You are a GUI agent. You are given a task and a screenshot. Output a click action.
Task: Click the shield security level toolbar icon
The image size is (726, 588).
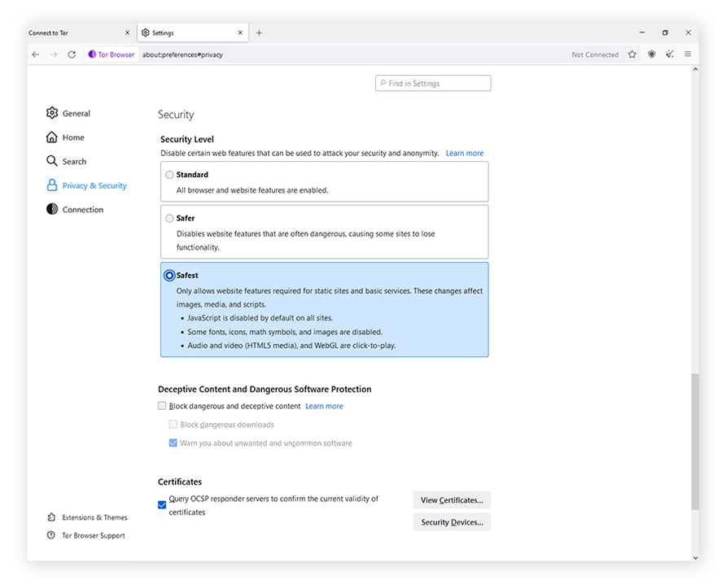(x=651, y=54)
